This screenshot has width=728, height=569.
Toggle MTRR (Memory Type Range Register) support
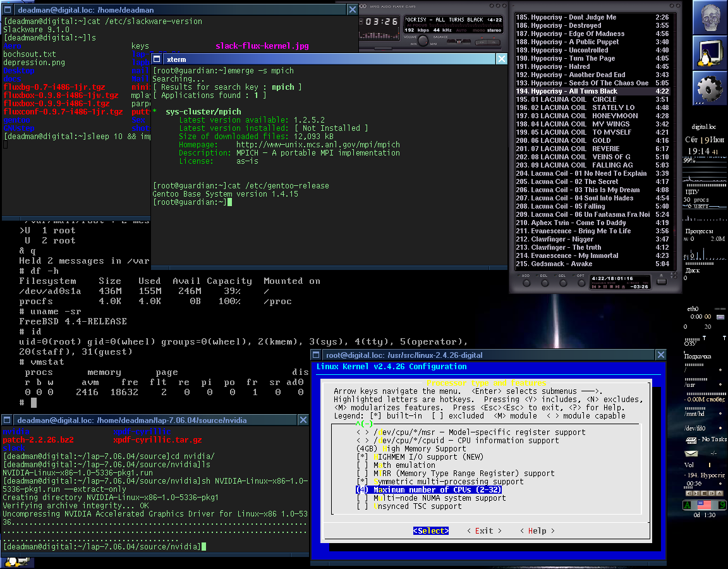[x=456, y=474]
